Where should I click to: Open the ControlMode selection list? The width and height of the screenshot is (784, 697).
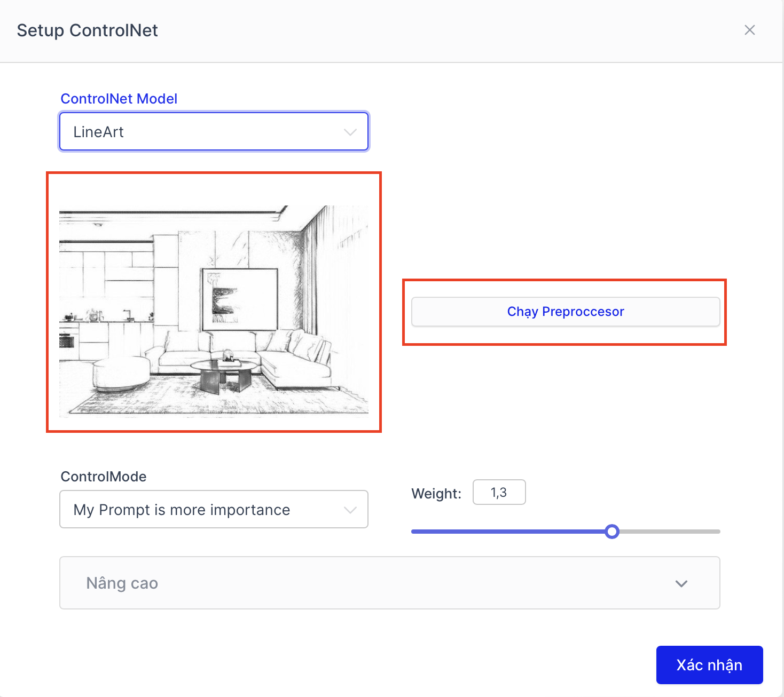tap(213, 509)
